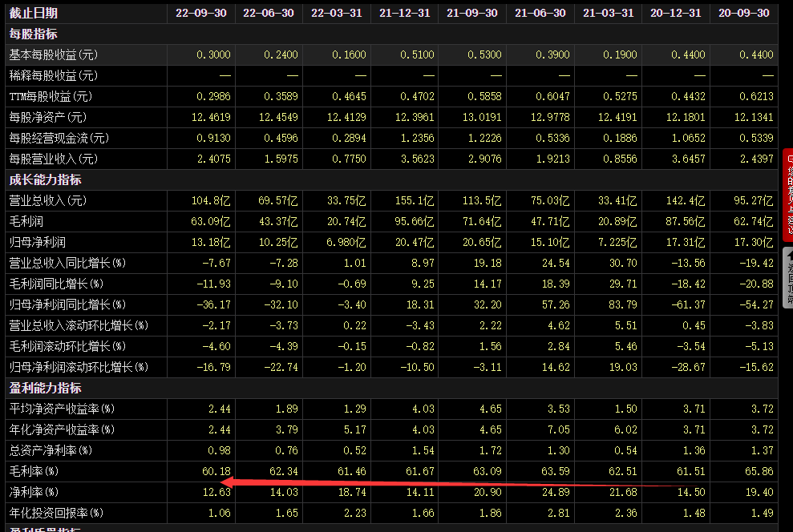Select the 归母净利润 row label

click(38, 243)
